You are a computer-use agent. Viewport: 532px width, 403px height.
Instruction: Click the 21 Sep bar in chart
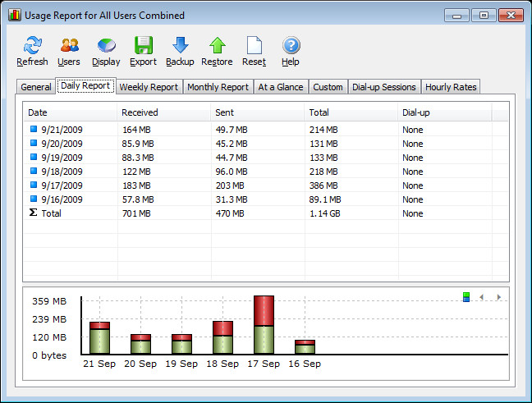[100, 338]
